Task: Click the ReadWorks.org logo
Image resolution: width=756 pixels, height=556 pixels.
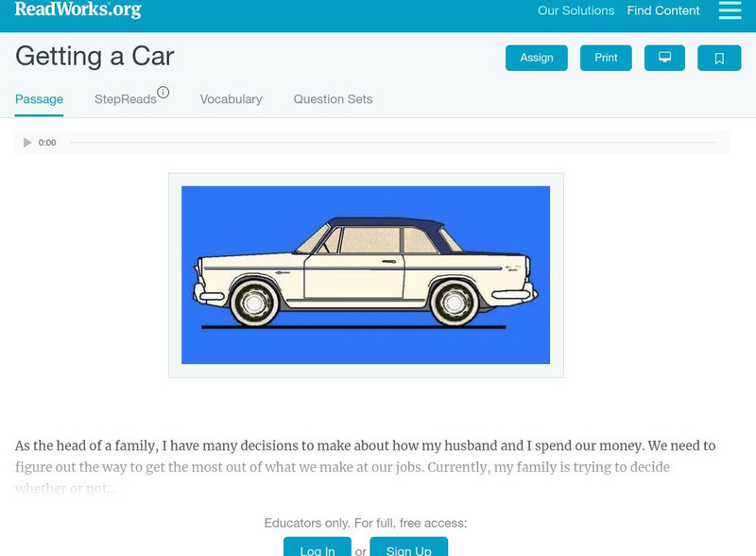Action: [77, 10]
